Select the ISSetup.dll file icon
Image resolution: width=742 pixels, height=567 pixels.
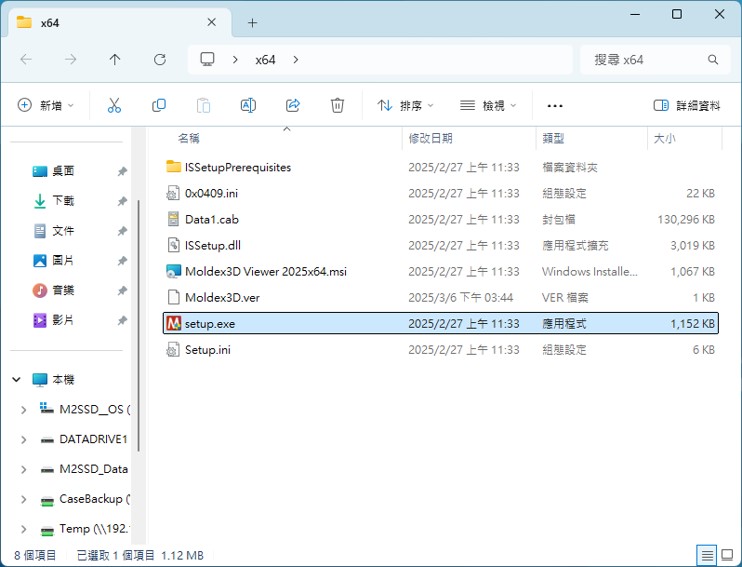tap(174, 245)
